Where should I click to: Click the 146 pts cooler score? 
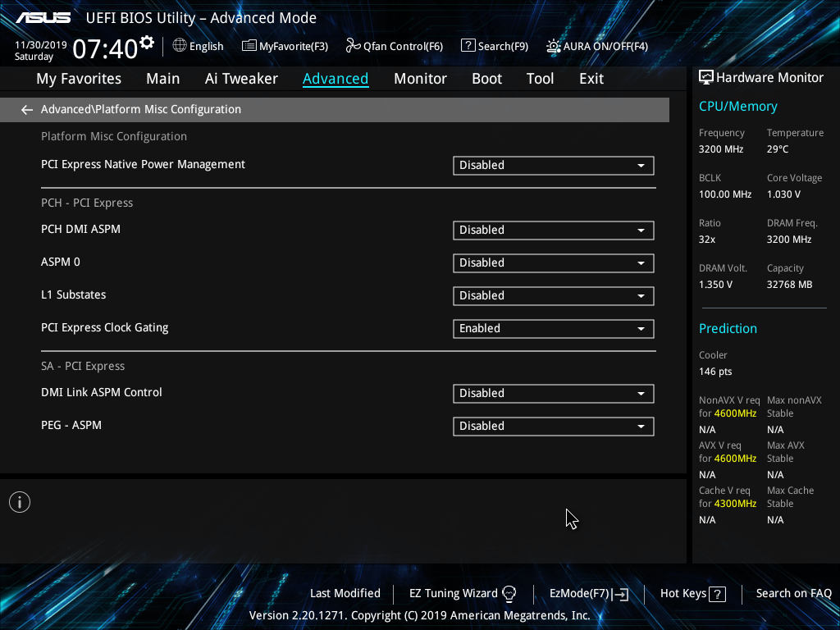tap(715, 372)
